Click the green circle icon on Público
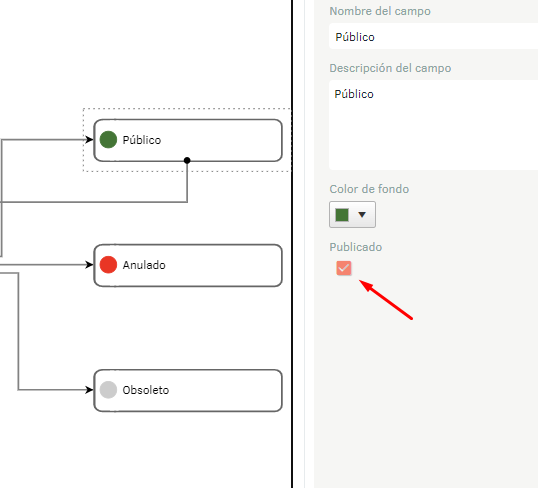This screenshot has width=538, height=488. click(108, 140)
